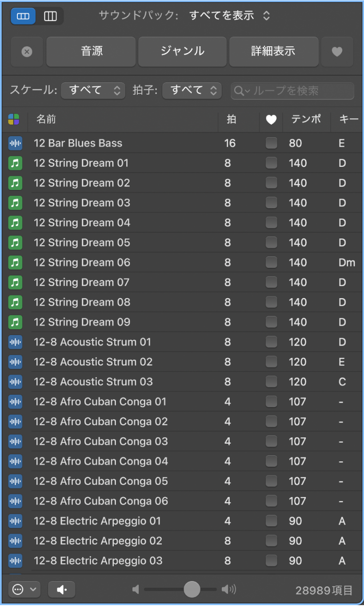This screenshot has height=606, width=364.
Task: Favorite 12 String Dream 03 checkbox
Action: (x=271, y=203)
